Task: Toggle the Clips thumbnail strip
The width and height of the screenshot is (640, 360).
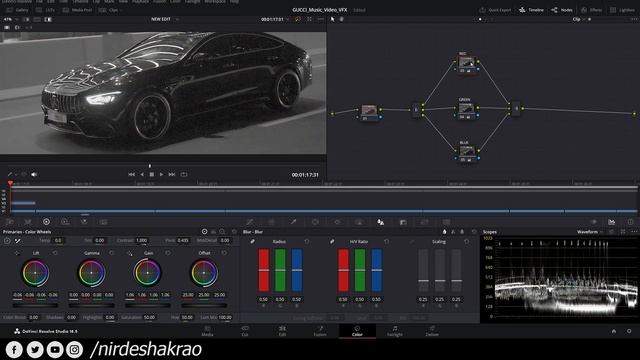Action: point(109,10)
